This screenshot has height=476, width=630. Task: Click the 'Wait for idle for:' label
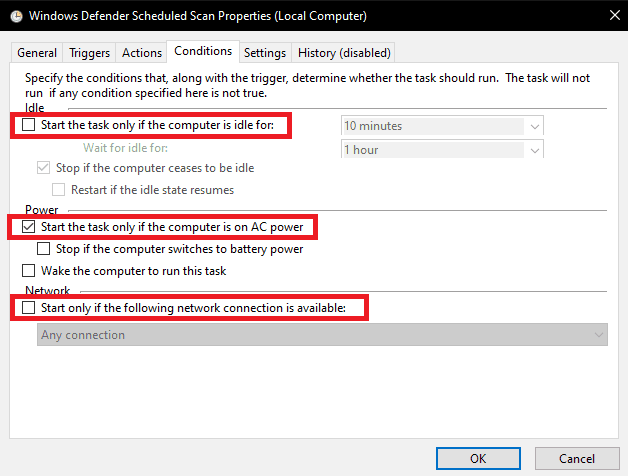(125, 148)
